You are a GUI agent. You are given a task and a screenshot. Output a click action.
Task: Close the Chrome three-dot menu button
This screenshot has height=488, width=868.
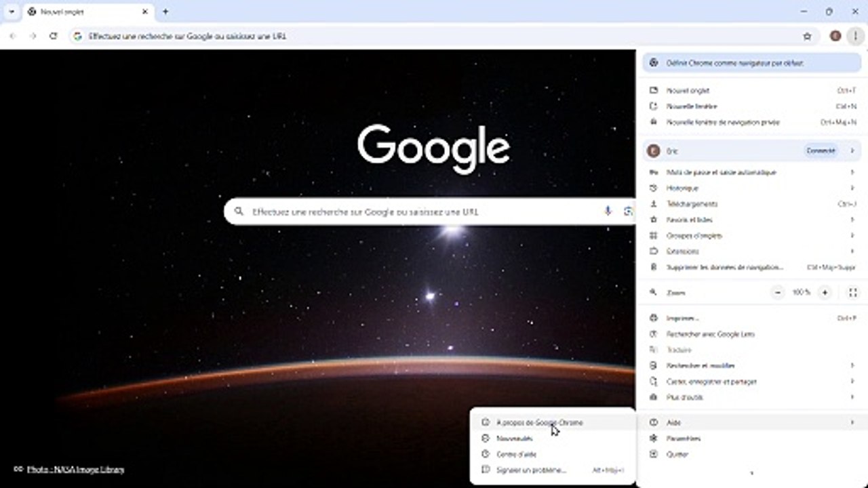click(856, 36)
